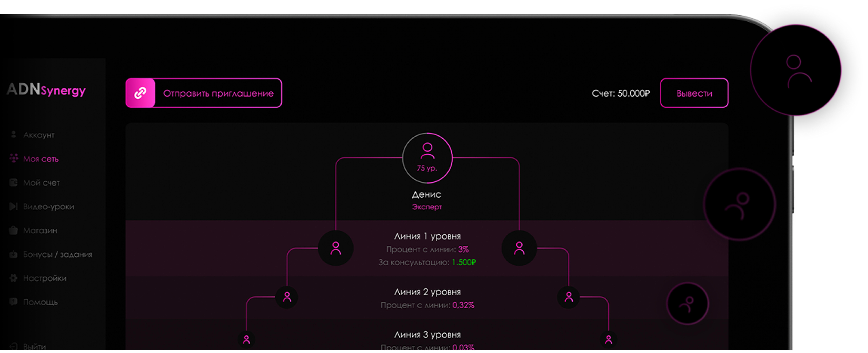The height and width of the screenshot is (353, 868).
Task: Click the pink link icon on the invite button
Action: pyautogui.click(x=140, y=93)
